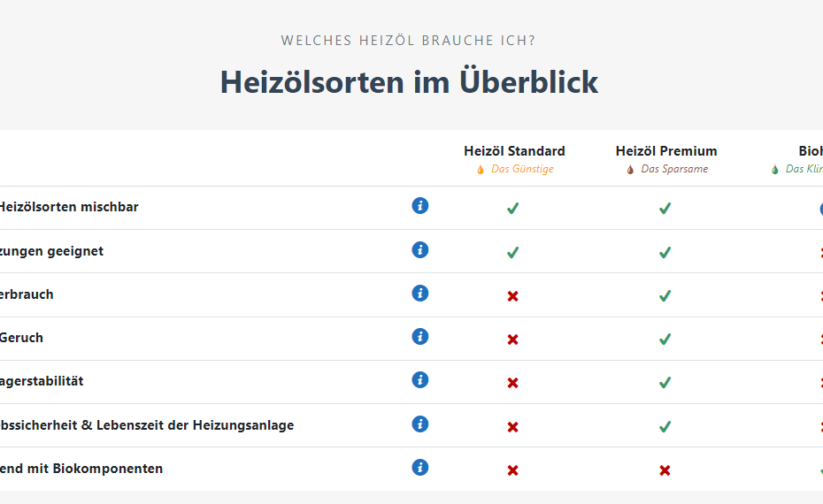Image resolution: width=823 pixels, height=504 pixels.
Task: Click info icon in erbrauch row
Action: pos(419,294)
